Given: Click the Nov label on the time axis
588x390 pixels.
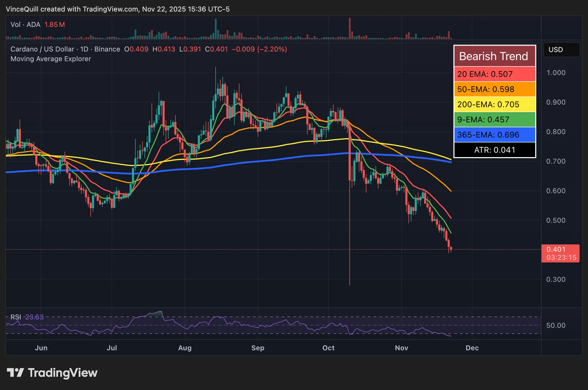Looking at the screenshot, I should coord(402,348).
